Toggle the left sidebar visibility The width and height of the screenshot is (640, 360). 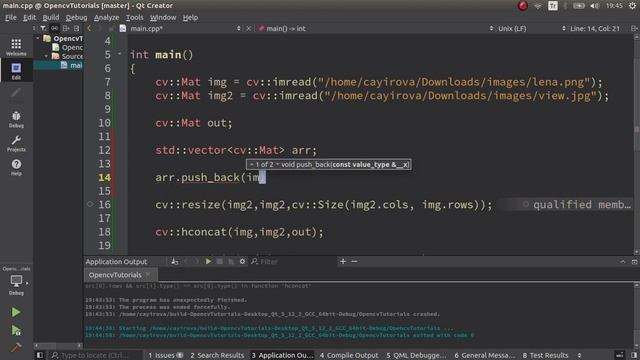pyautogui.click(x=40, y=355)
